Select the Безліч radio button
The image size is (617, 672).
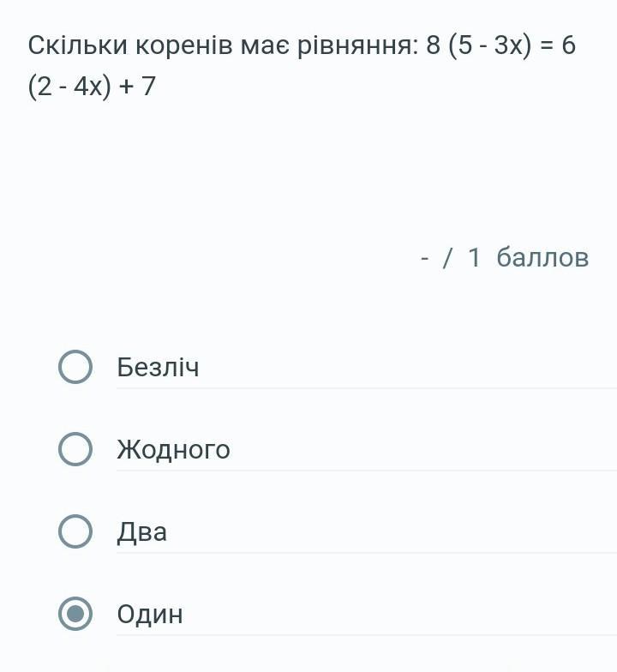pos(75,367)
